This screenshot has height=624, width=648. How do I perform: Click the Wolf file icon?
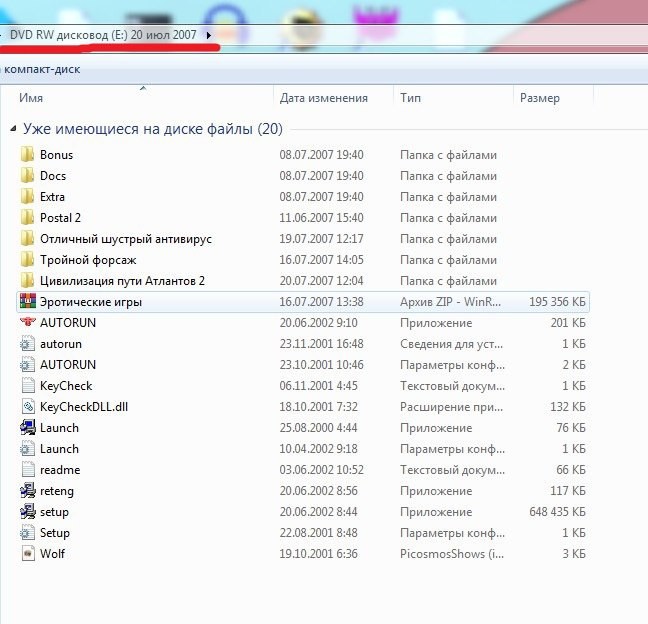tap(28, 554)
